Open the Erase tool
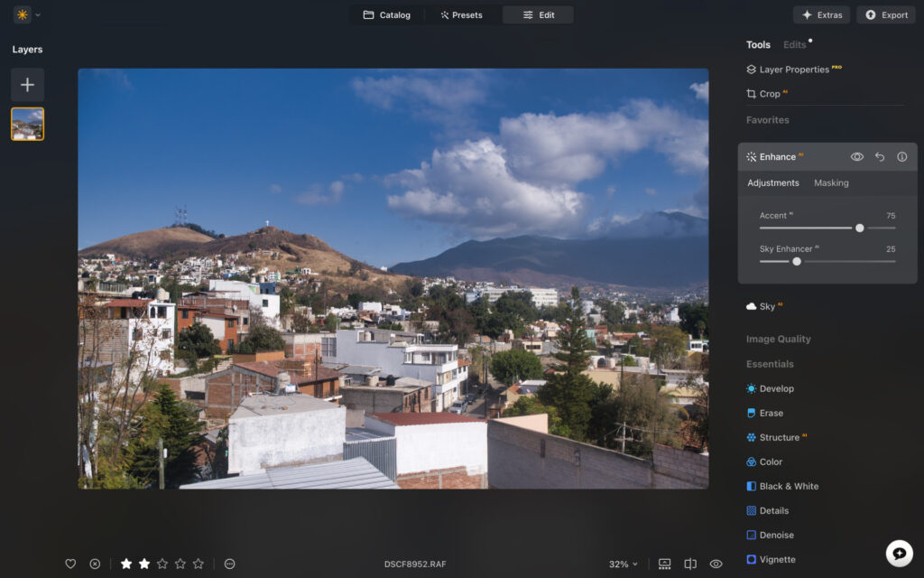Image resolution: width=924 pixels, height=578 pixels. pos(772,413)
